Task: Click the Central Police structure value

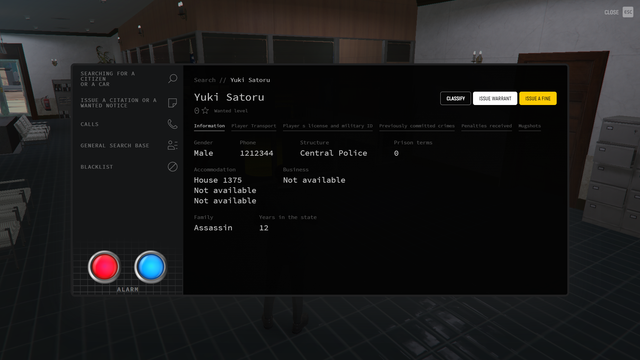Action: click(x=333, y=153)
